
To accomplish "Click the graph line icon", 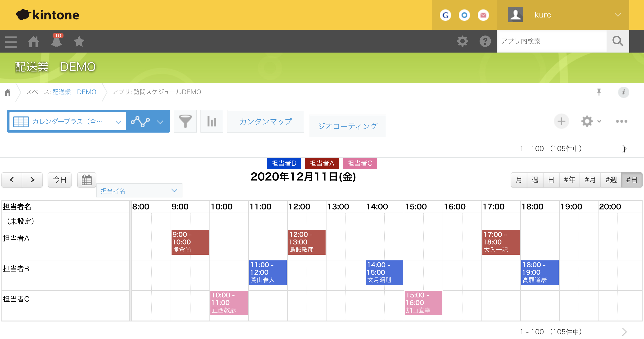I will coord(140,121).
